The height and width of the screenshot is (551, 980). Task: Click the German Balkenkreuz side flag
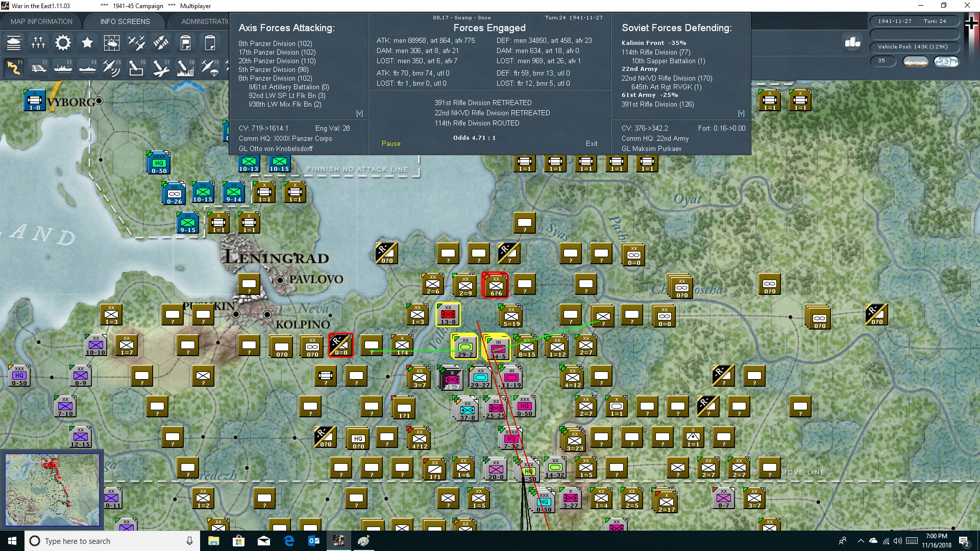(971, 23)
